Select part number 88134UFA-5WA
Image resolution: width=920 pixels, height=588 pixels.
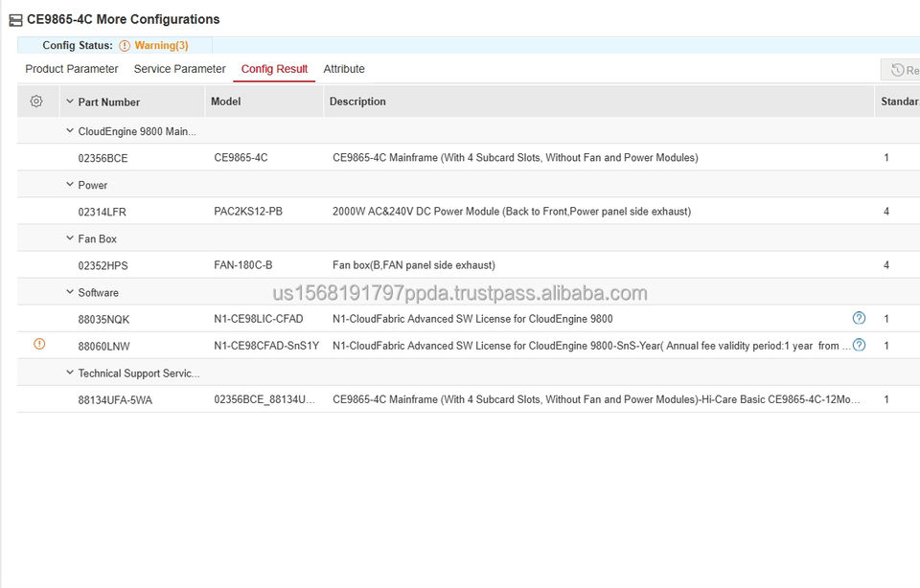point(115,400)
